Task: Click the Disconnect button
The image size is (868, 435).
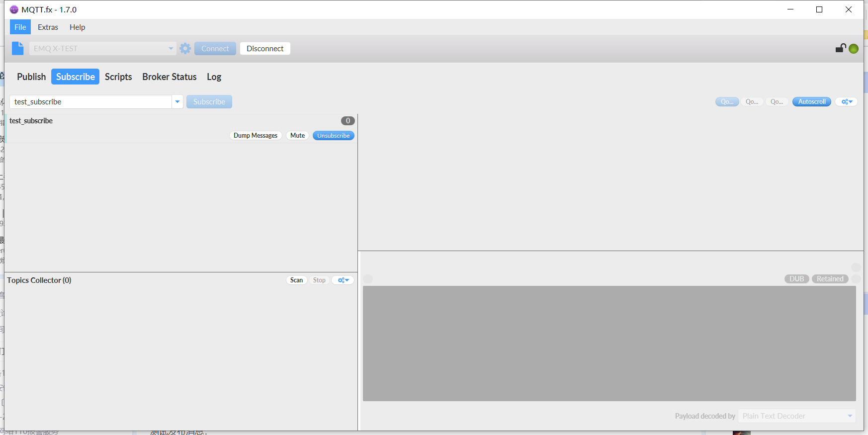Action: point(265,48)
